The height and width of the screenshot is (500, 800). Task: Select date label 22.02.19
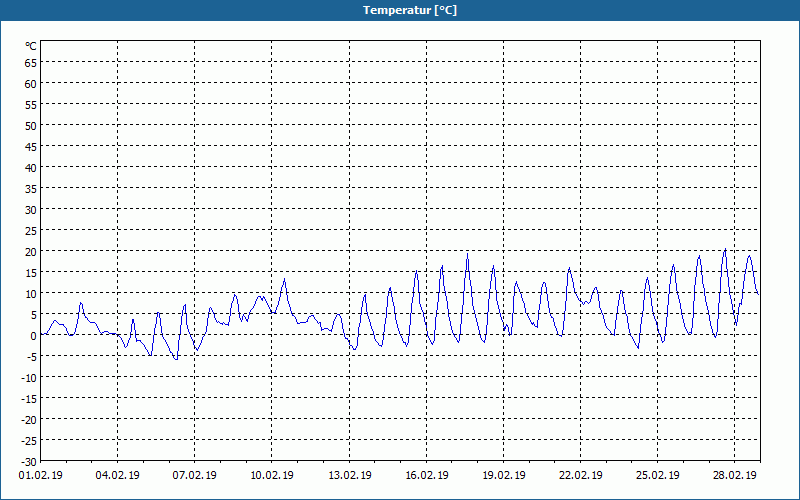(x=581, y=476)
